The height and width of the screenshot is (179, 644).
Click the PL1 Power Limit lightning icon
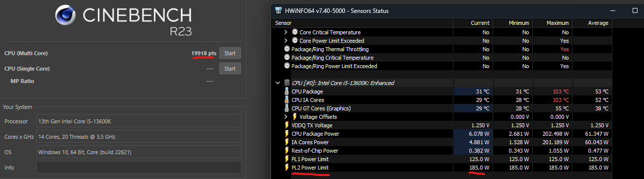coord(287,159)
